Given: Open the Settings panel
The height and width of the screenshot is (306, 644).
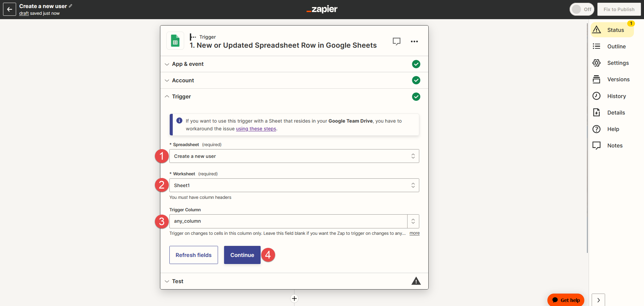Looking at the screenshot, I should pos(612,63).
